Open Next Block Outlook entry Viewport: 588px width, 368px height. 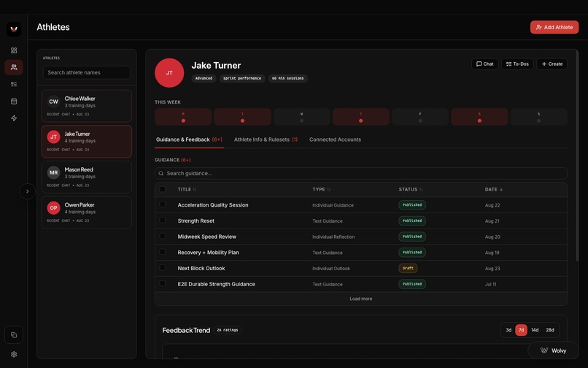pyautogui.click(x=201, y=268)
